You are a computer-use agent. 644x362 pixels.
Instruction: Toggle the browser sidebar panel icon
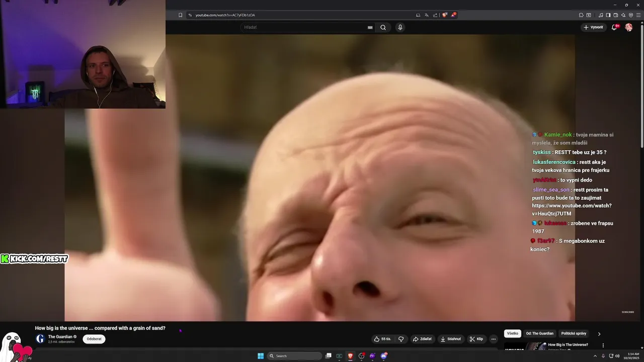click(x=608, y=15)
